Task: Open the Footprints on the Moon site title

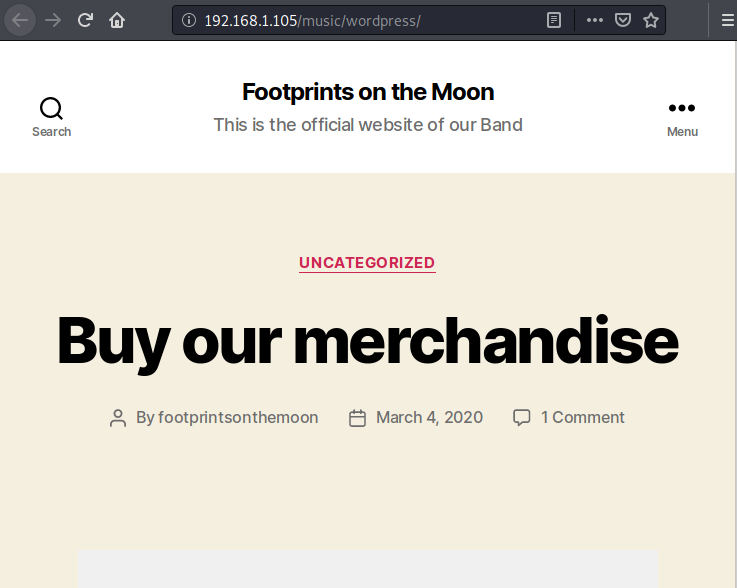Action: [368, 92]
